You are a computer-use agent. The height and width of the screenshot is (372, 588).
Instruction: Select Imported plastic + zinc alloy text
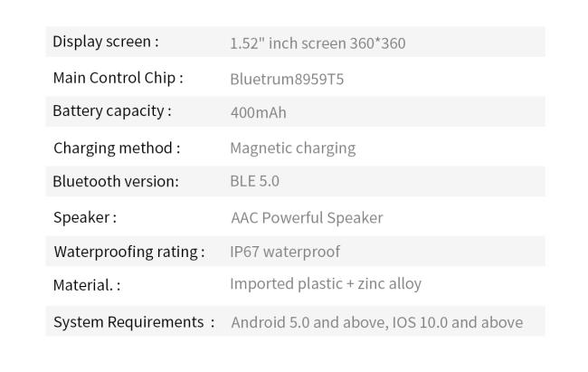tap(326, 284)
